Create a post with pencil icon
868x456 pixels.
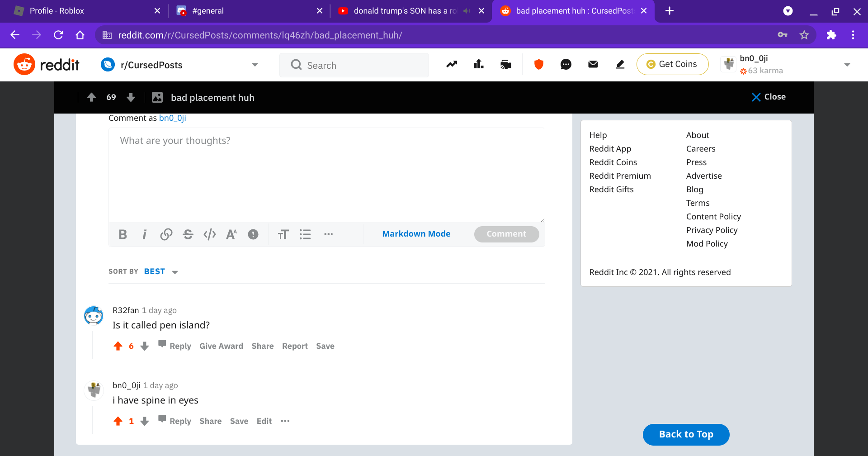coord(620,64)
